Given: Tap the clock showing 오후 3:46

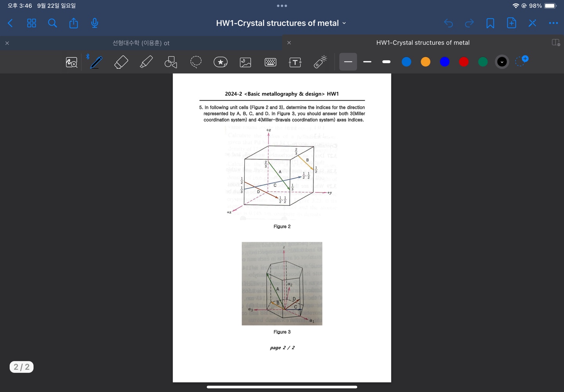Looking at the screenshot, I should click(x=20, y=6).
